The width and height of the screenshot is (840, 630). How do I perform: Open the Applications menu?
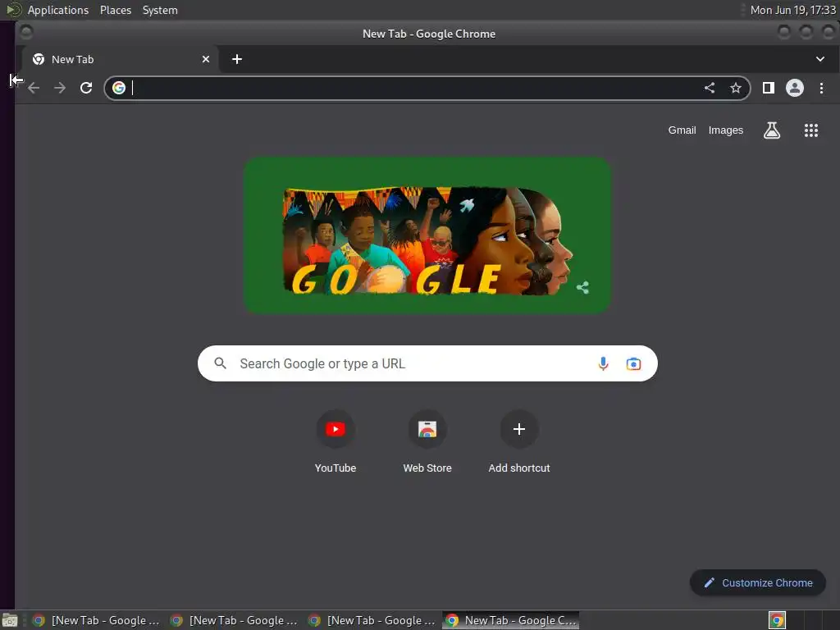58,10
